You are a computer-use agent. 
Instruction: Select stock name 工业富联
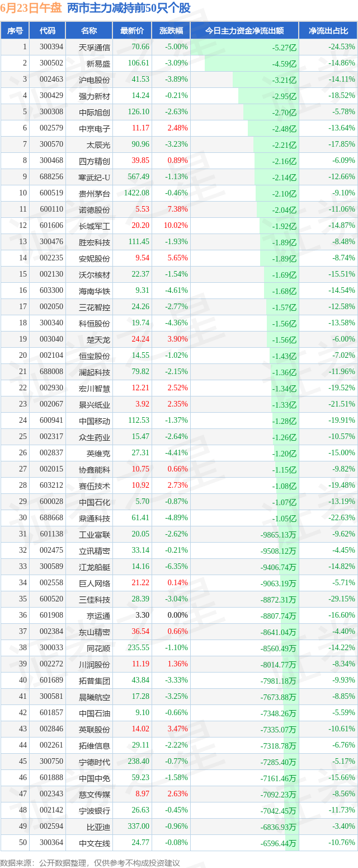coord(95,534)
